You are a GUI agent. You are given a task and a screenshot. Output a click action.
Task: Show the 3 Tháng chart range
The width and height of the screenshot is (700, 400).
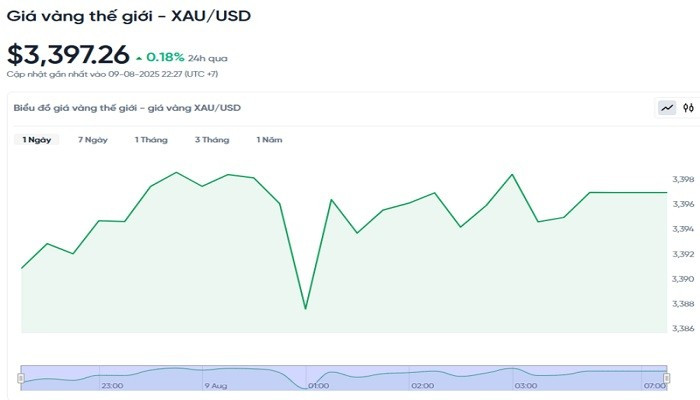click(212, 140)
